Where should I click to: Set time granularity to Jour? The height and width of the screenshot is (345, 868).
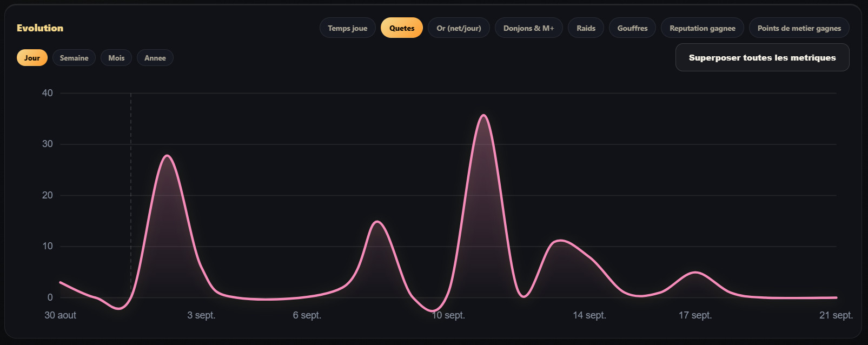coord(32,58)
